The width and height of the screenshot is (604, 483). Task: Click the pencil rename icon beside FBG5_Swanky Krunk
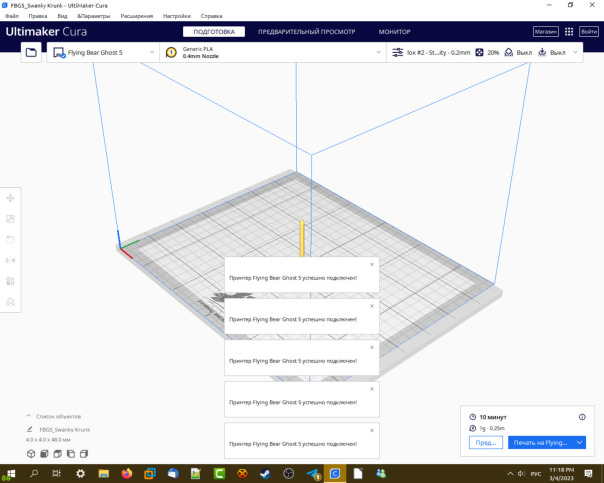(30, 429)
